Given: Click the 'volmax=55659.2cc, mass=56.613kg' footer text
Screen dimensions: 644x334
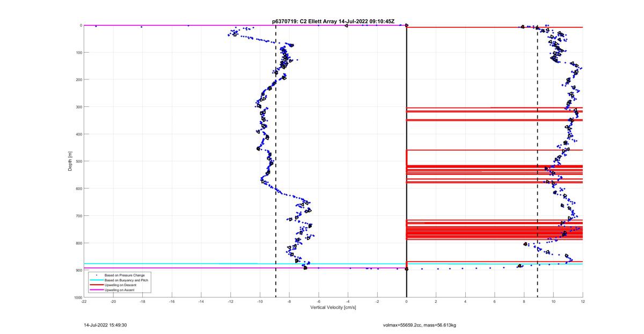Looking at the screenshot, I should pyautogui.click(x=419, y=325).
